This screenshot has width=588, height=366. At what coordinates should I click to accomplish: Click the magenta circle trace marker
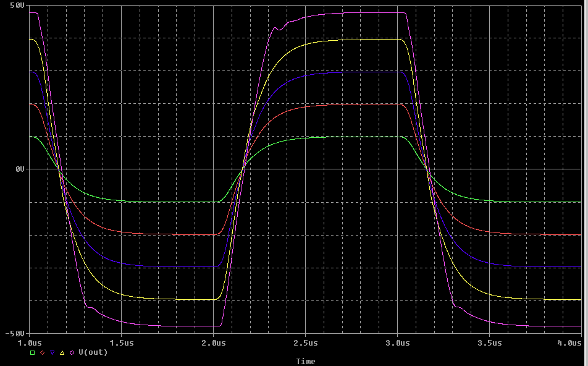click(x=72, y=352)
